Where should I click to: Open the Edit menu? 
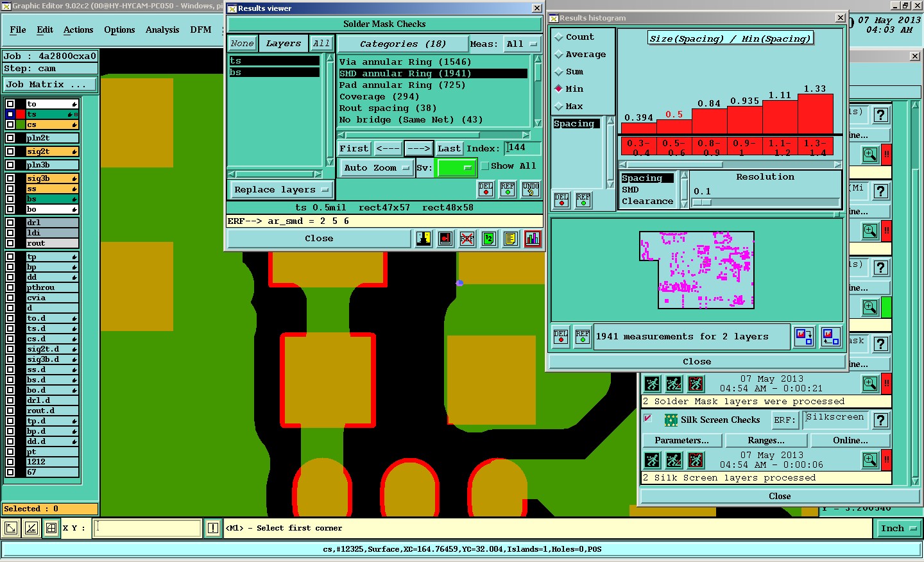(x=45, y=30)
